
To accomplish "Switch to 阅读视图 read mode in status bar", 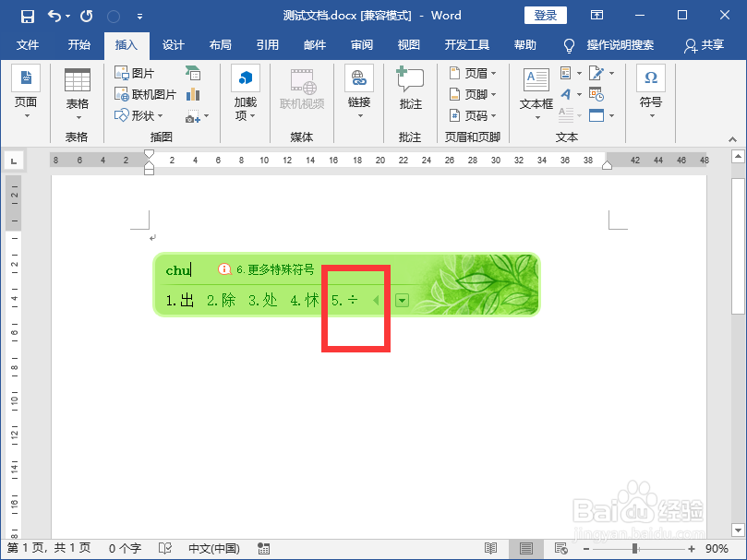I will 490,547.
